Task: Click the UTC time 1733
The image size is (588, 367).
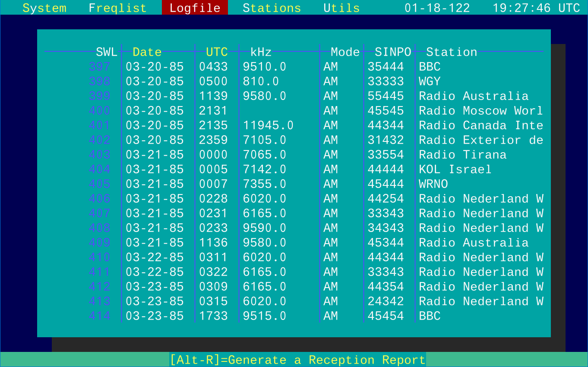Action: [x=213, y=316]
